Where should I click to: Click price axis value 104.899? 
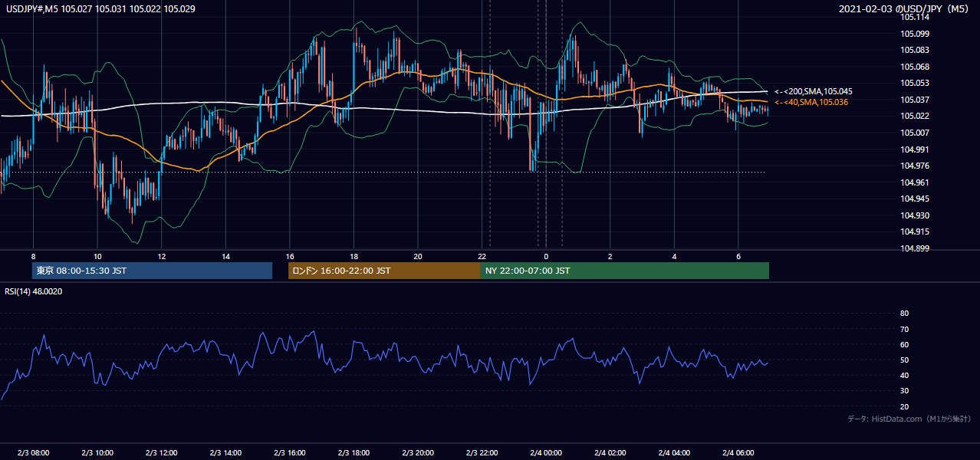[915, 248]
